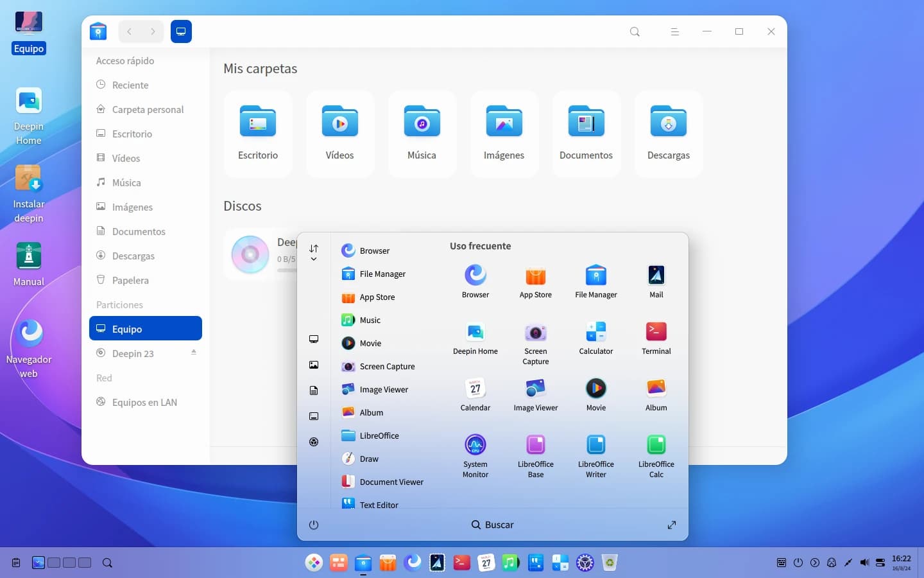The height and width of the screenshot is (578, 924).
Task: Click the Navegador web desktop icon
Action: point(29,349)
